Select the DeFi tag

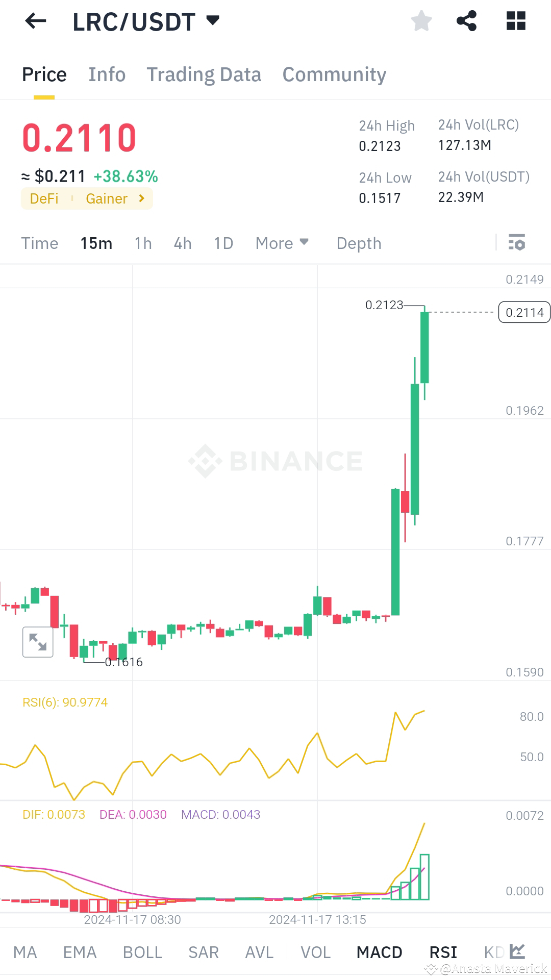click(x=44, y=198)
